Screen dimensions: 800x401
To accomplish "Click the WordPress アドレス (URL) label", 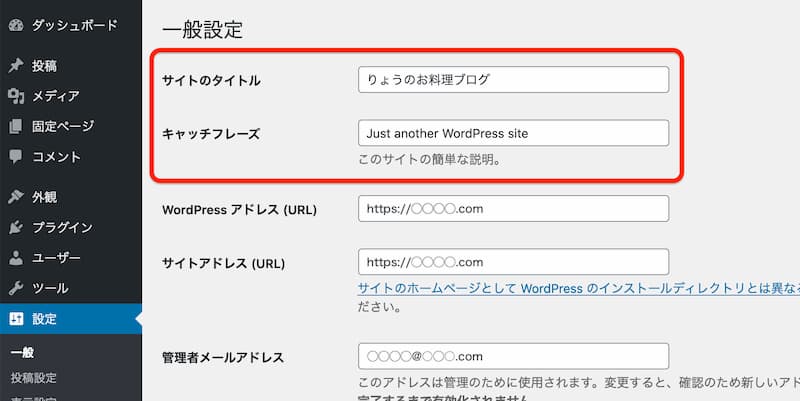I will 239,210.
